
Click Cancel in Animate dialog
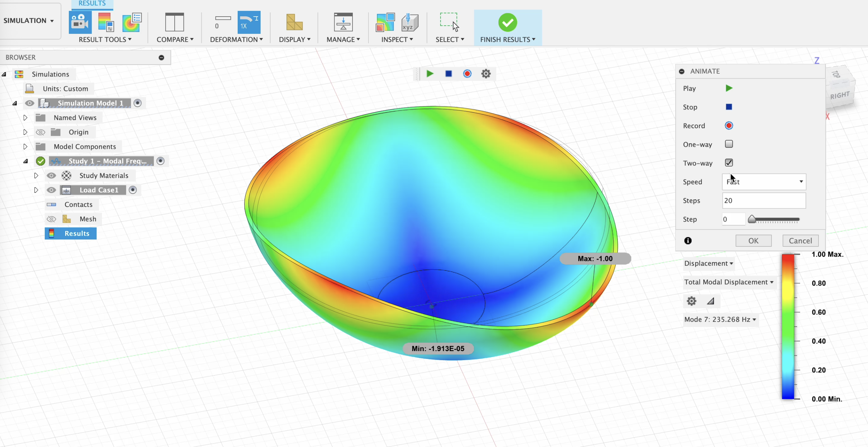(x=800, y=240)
